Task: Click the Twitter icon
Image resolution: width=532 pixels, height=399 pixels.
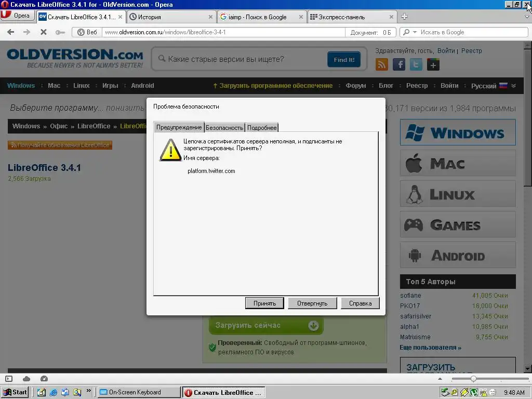Action: click(416, 64)
